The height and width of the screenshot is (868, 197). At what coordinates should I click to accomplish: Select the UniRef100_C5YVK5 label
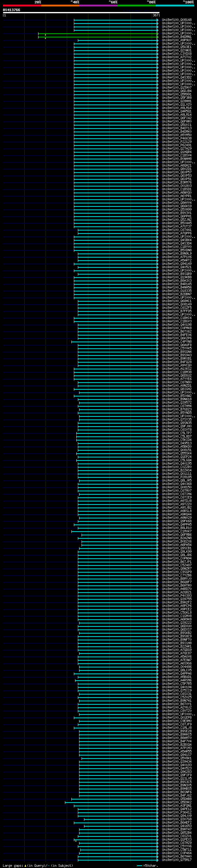click(x=177, y=349)
